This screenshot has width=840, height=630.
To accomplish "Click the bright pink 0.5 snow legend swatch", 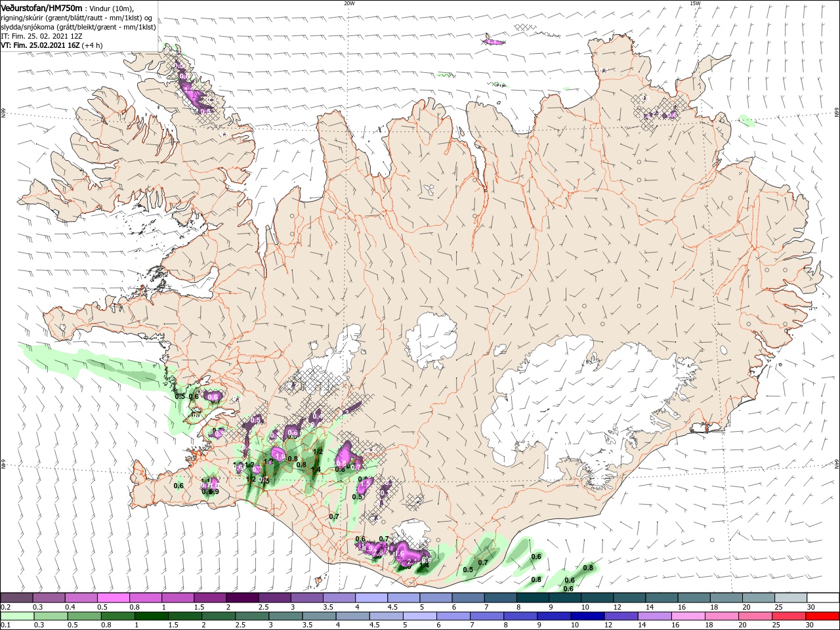I will [x=114, y=597].
